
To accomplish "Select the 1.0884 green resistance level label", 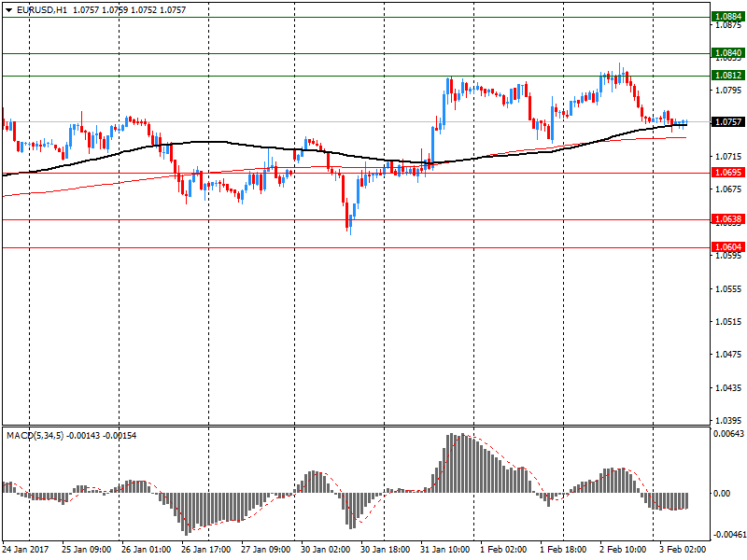I will pyautogui.click(x=728, y=17).
